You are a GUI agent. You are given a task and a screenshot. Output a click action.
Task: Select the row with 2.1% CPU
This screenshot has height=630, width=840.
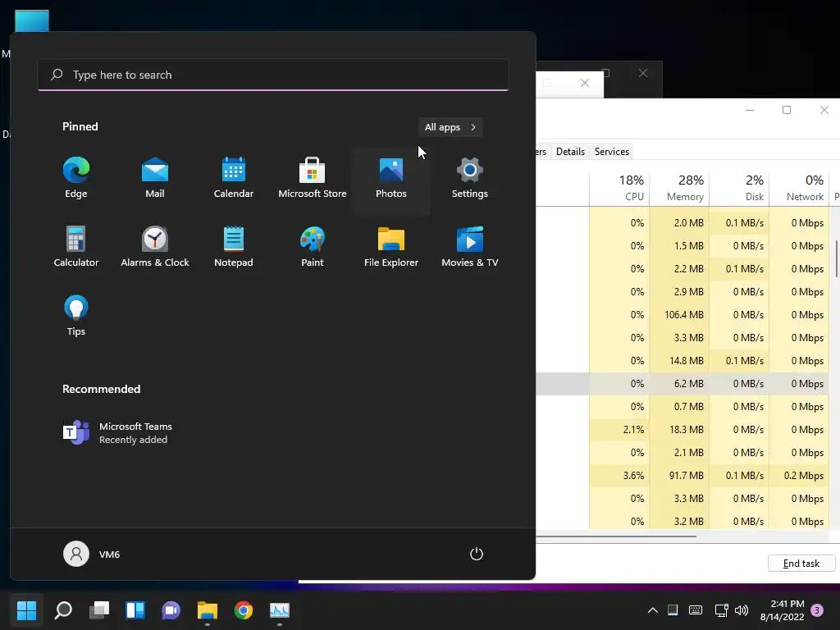(x=682, y=430)
